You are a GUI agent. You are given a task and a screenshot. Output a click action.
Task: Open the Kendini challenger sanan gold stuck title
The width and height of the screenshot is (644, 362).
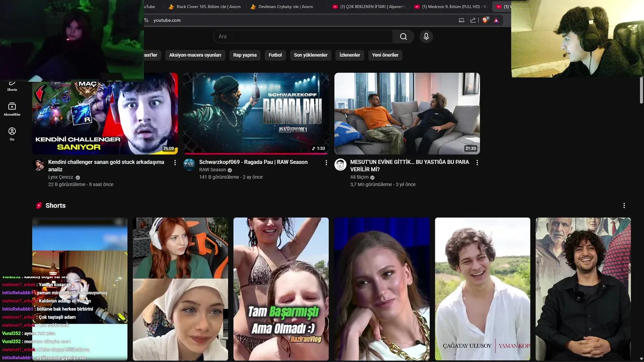(x=106, y=166)
